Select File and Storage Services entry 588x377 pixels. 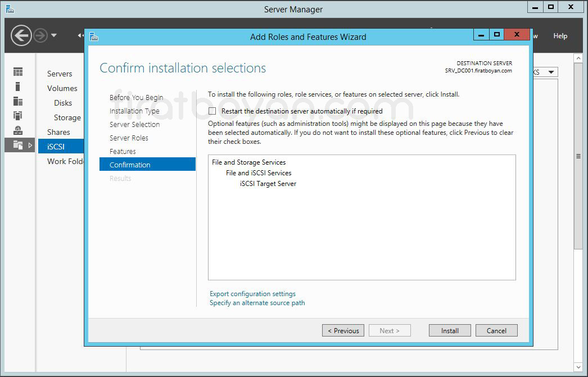point(248,162)
